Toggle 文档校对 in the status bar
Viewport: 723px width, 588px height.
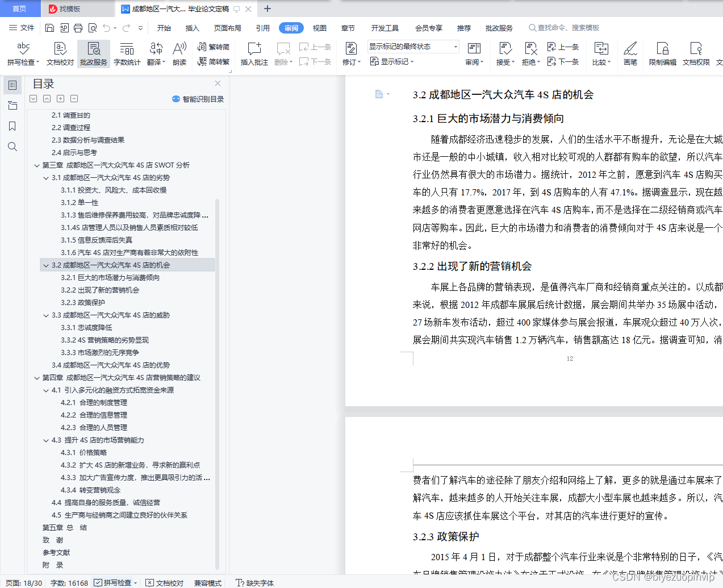(165, 583)
